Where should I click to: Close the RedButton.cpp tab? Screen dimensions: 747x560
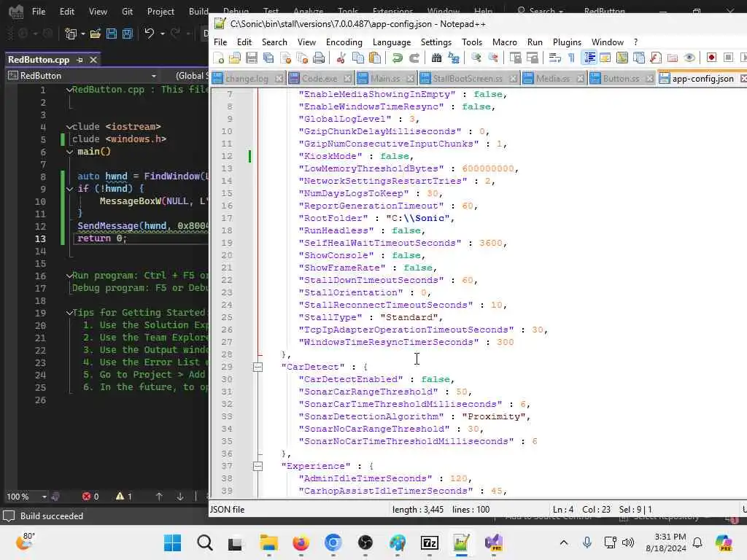click(93, 60)
